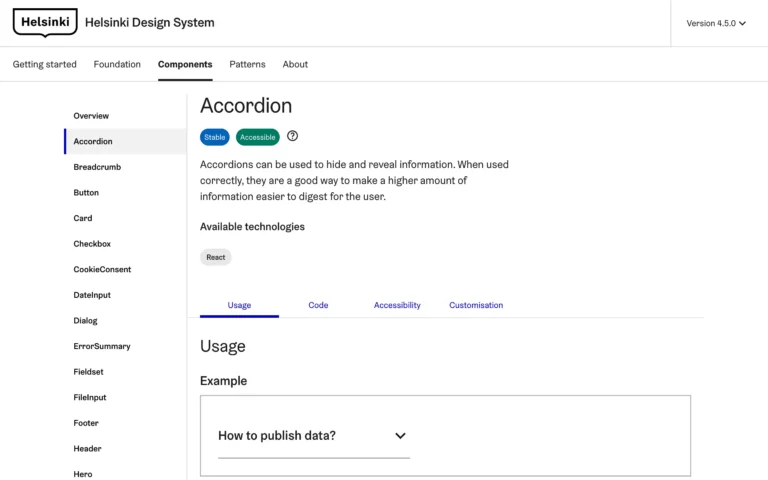This screenshot has height=480, width=768.
Task: Switch to the Code tab
Action: tap(318, 305)
